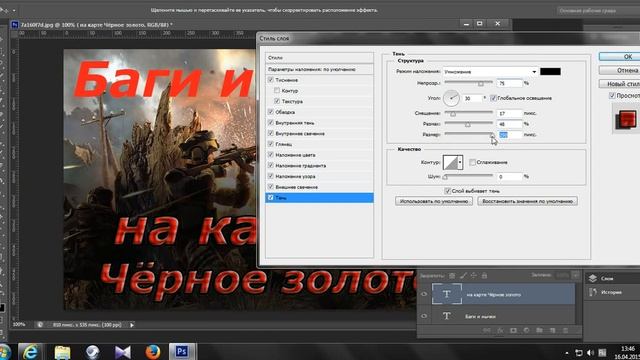
Task: Toggle the Контур sub-effect checkbox
Action: [x=277, y=90]
